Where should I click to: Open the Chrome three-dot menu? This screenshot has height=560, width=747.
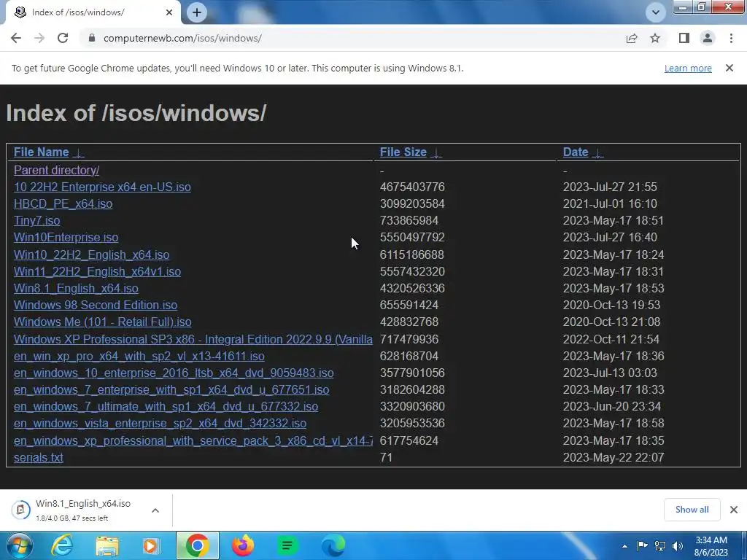pyautogui.click(x=731, y=38)
